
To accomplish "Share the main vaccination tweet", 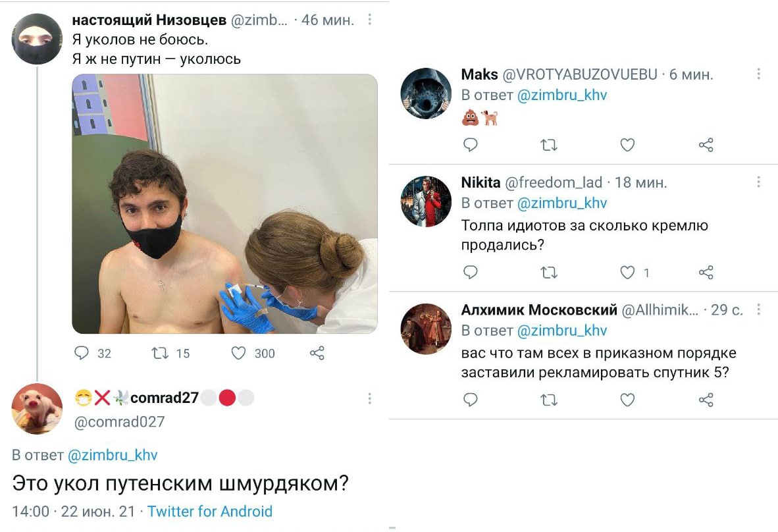I will (x=317, y=353).
